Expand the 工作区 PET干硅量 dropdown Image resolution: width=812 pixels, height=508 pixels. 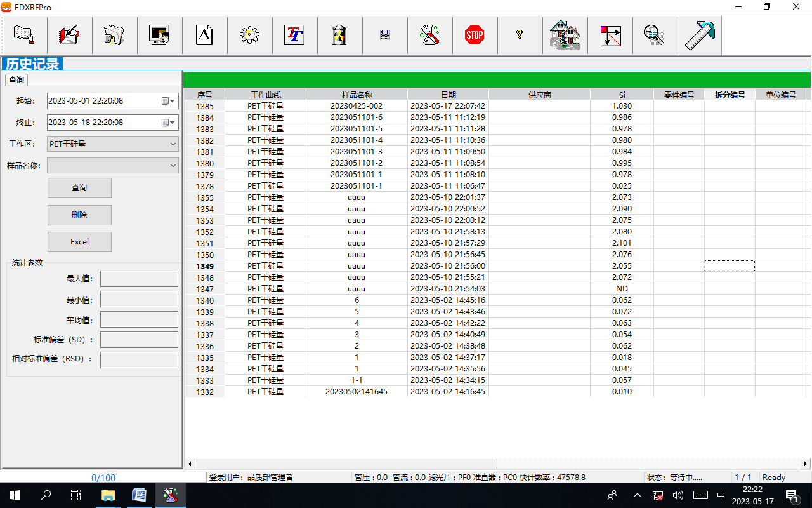coord(173,144)
